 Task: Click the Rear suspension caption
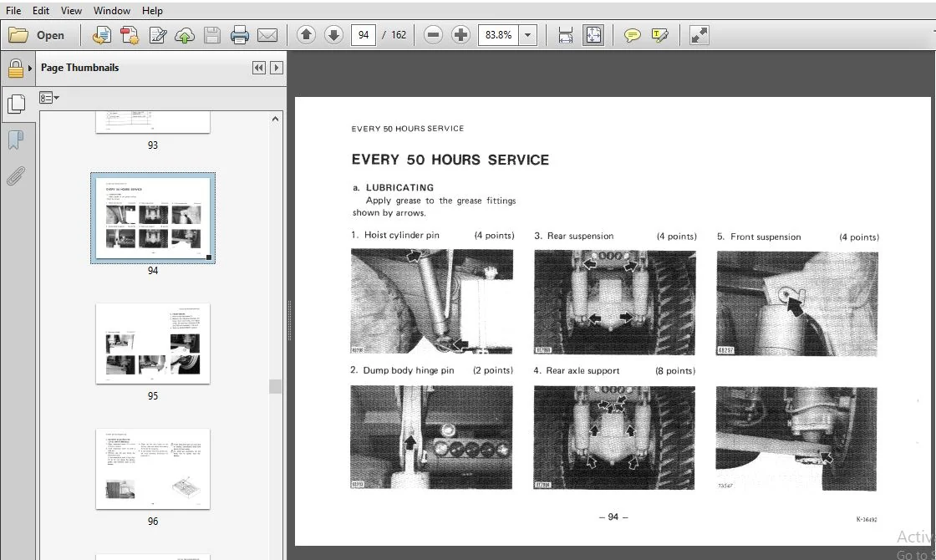[580, 236]
